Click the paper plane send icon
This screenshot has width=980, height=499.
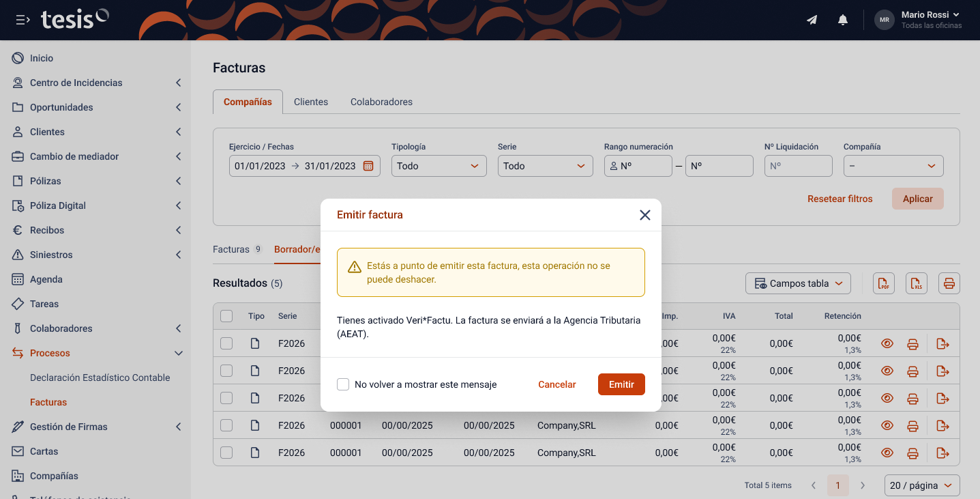pos(812,20)
